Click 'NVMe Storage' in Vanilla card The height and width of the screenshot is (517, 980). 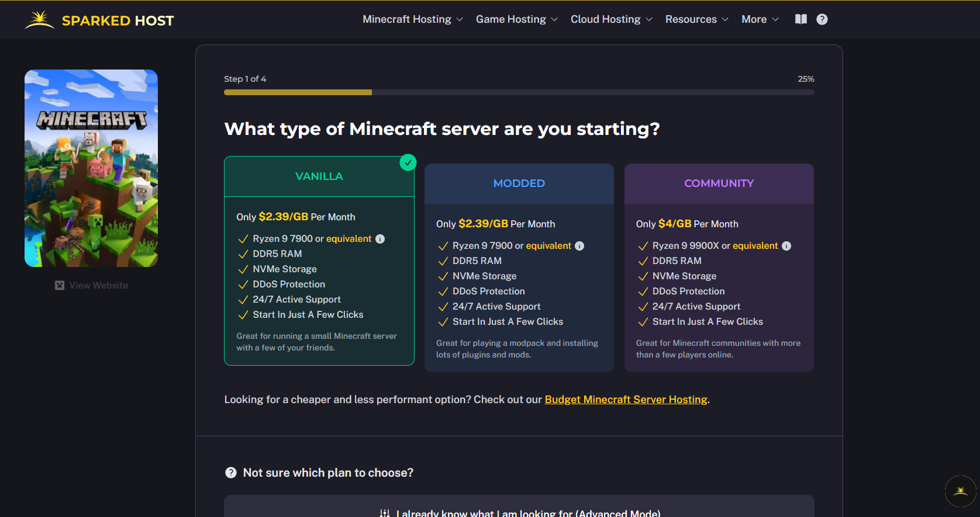click(x=285, y=269)
